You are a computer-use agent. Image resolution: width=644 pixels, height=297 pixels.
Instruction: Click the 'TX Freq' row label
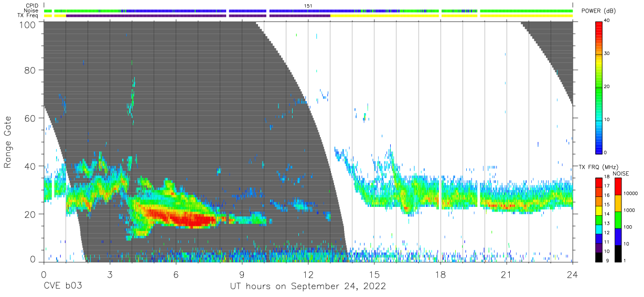[28, 16]
